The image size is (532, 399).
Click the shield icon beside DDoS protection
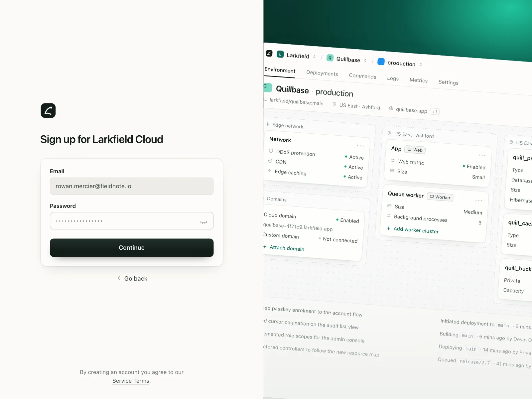coord(271,151)
